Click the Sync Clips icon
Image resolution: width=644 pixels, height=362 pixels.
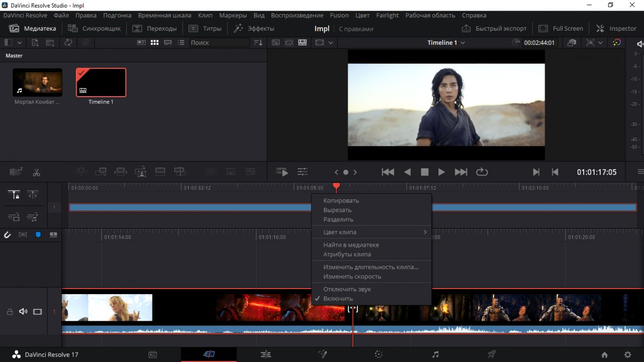(x=68, y=43)
